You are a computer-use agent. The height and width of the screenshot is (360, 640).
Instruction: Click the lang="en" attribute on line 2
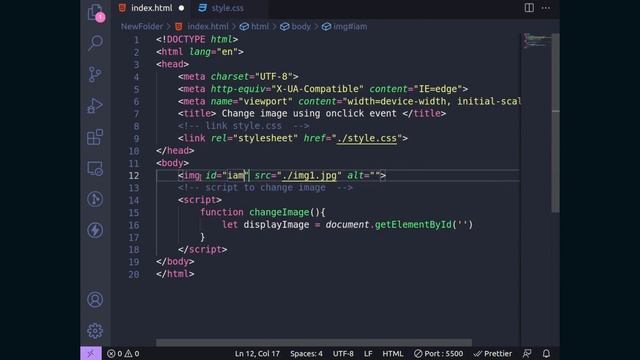213,52
